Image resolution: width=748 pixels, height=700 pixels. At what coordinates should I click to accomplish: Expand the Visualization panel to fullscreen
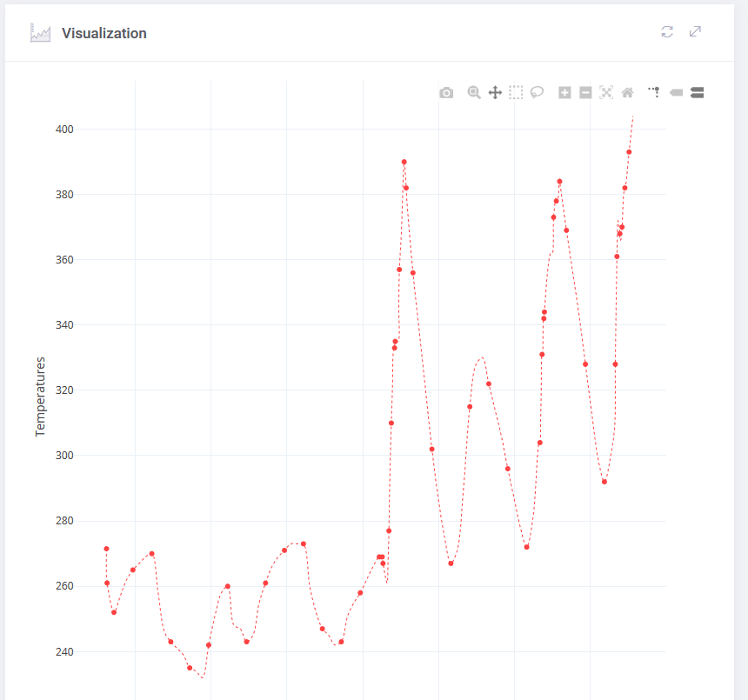pyautogui.click(x=695, y=32)
